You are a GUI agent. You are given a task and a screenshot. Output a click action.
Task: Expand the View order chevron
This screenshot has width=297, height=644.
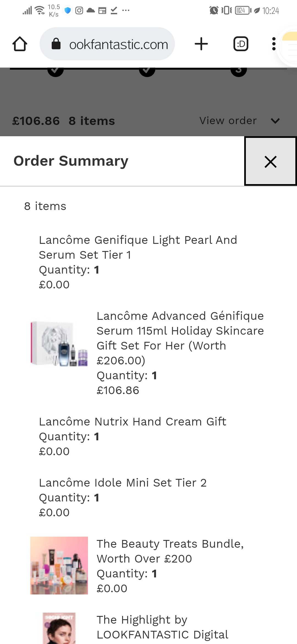(x=275, y=121)
